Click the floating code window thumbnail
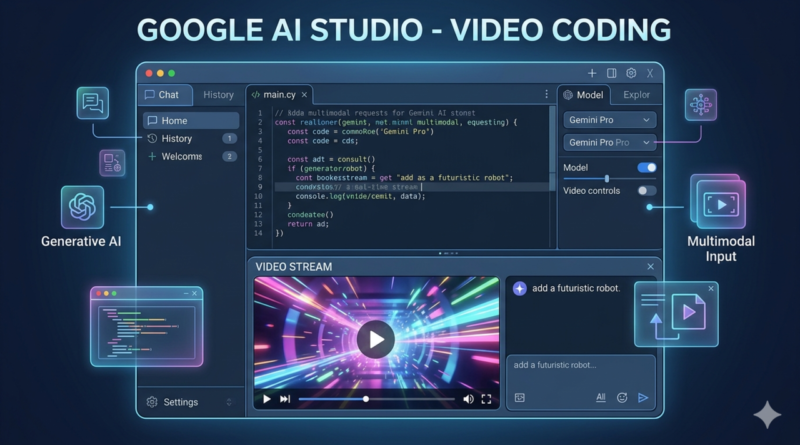Screen dimensions: 800x445 click(146, 327)
